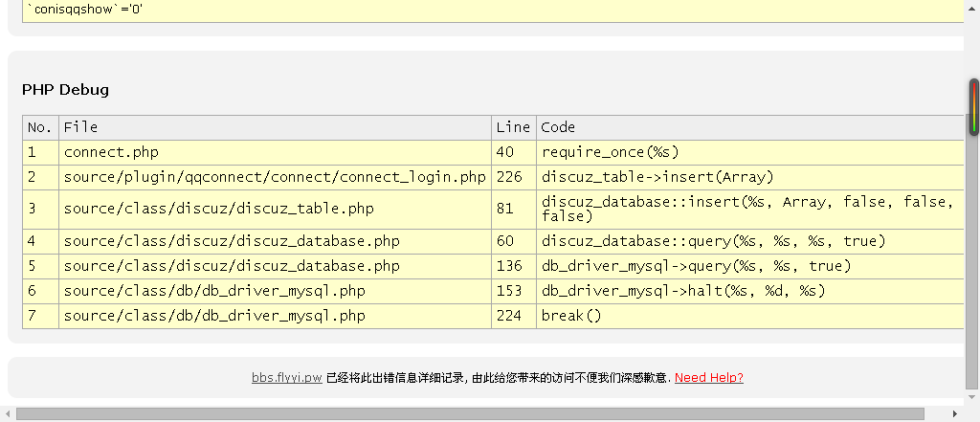The height and width of the screenshot is (422, 980).
Task: Click discuz_database::query code cell in row 4
Action: [713, 241]
